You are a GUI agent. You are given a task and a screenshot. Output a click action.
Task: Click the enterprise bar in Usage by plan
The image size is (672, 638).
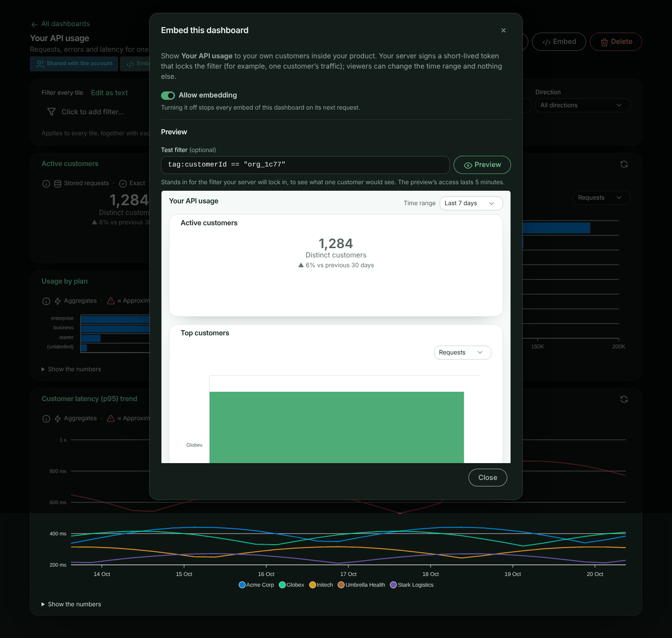pos(115,319)
